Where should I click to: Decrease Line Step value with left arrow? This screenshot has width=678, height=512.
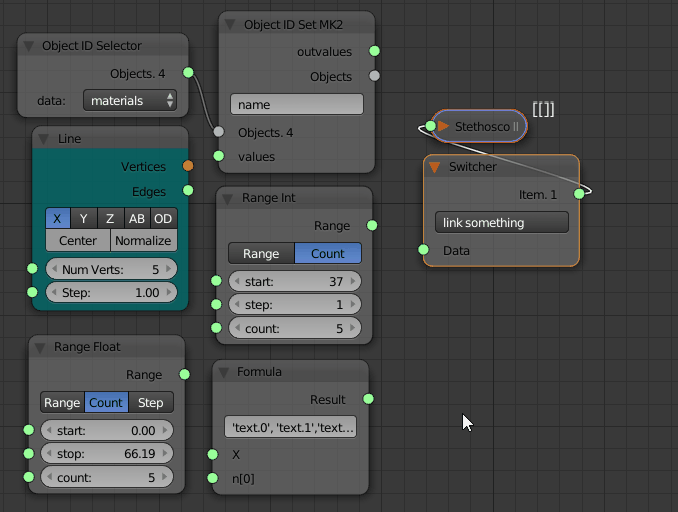pyautogui.click(x=54, y=292)
